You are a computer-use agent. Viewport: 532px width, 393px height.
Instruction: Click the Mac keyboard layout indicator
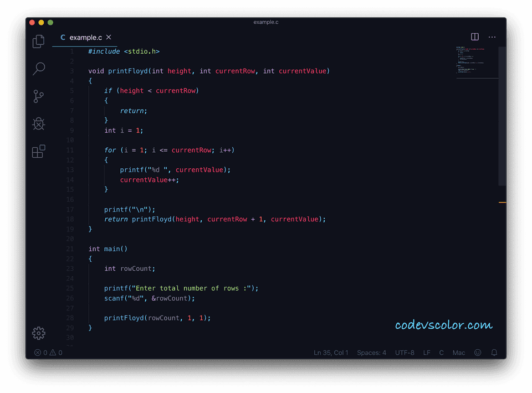coord(458,353)
